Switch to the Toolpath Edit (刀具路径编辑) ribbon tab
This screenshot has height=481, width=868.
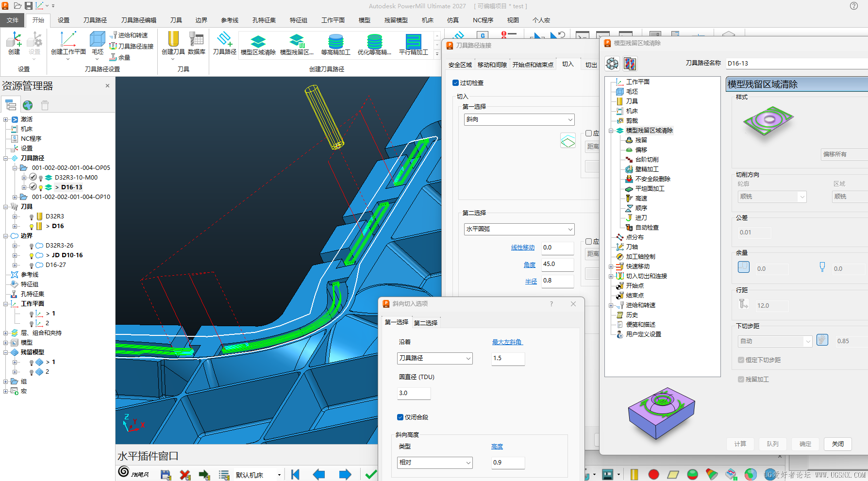pyautogui.click(x=139, y=20)
